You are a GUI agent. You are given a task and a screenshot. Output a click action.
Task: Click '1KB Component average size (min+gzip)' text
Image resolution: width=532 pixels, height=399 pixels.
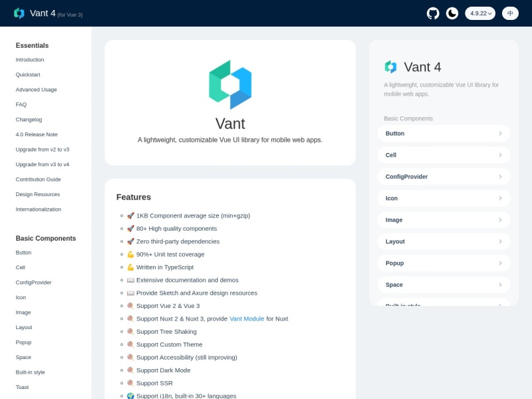coord(193,215)
